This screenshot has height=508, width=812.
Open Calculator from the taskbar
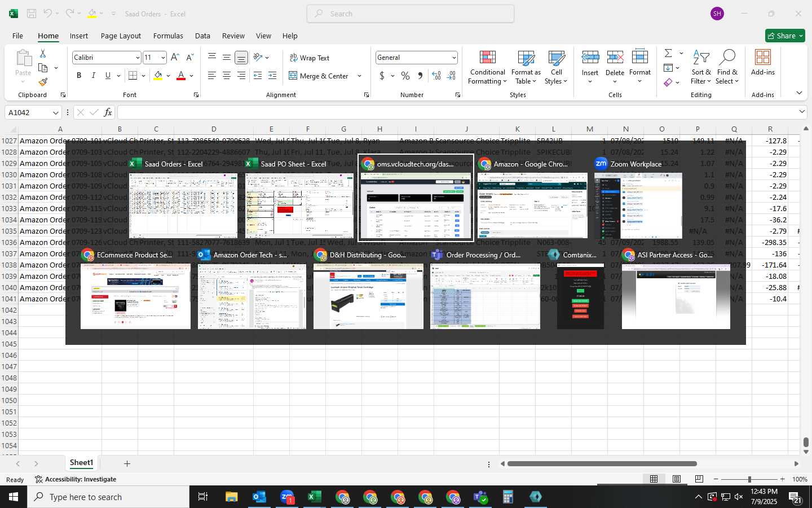[x=508, y=497]
